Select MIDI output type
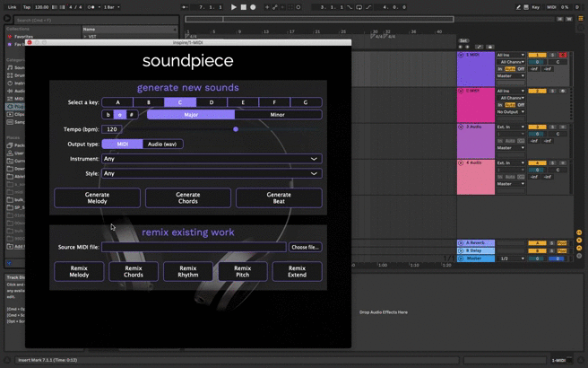 coord(122,144)
